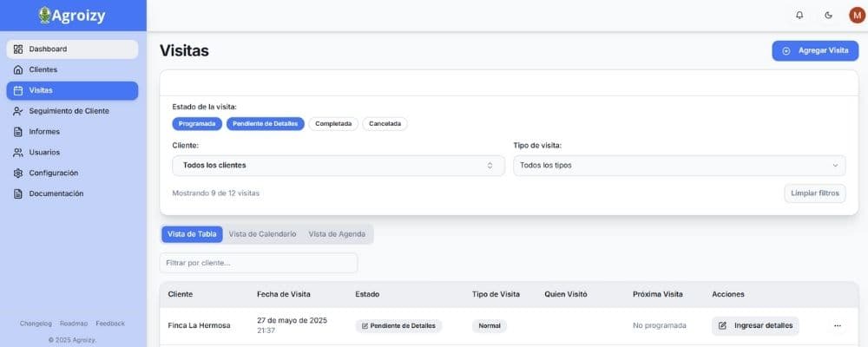
Task: Open user avatar M menu
Action: click(x=857, y=15)
